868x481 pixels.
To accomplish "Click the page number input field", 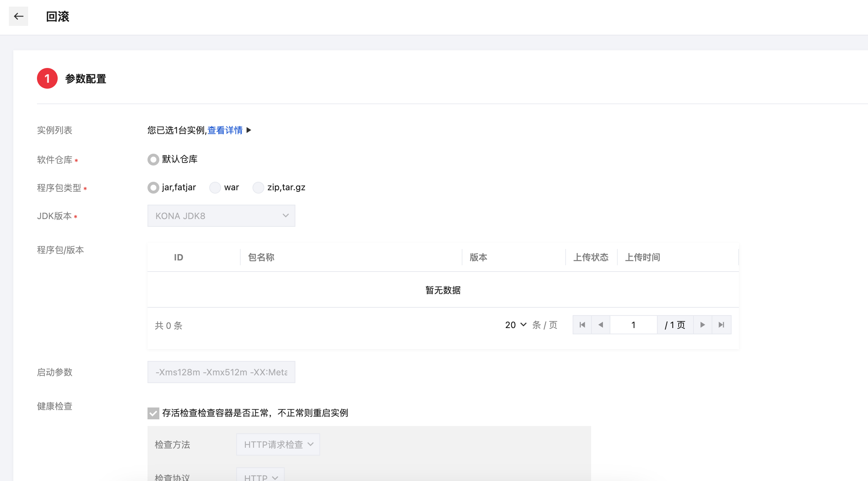I will point(633,325).
